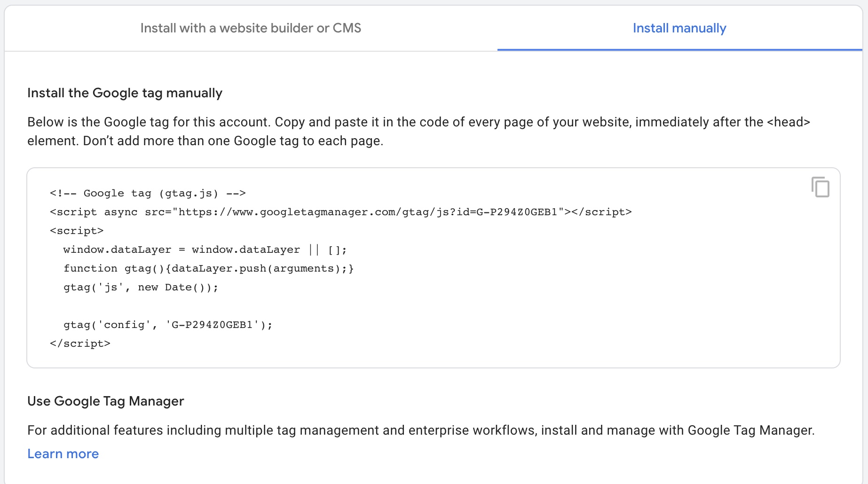Screen dimensions: 868x484
Task: Click the opening <script> tag line
Action: click(x=77, y=231)
